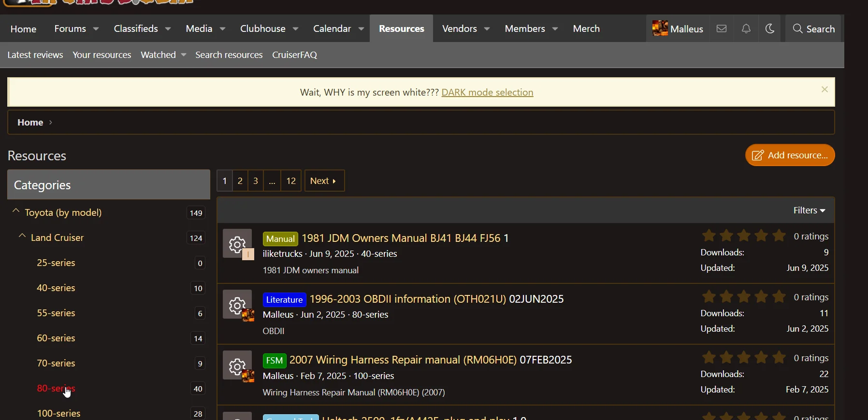The image size is (868, 420).
Task: Toggle dark mode moon icon
Action: pyautogui.click(x=770, y=29)
